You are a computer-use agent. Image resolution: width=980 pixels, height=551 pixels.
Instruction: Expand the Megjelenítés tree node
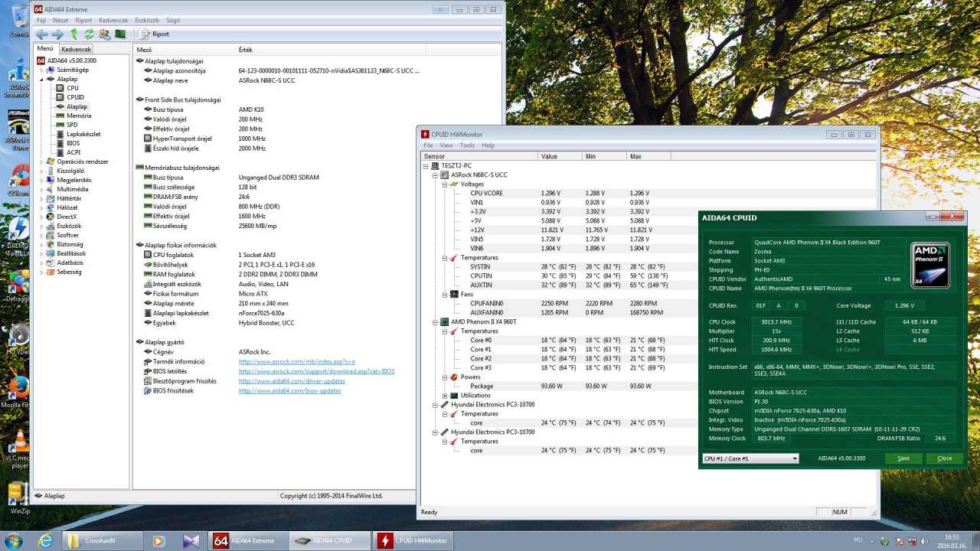[41, 180]
